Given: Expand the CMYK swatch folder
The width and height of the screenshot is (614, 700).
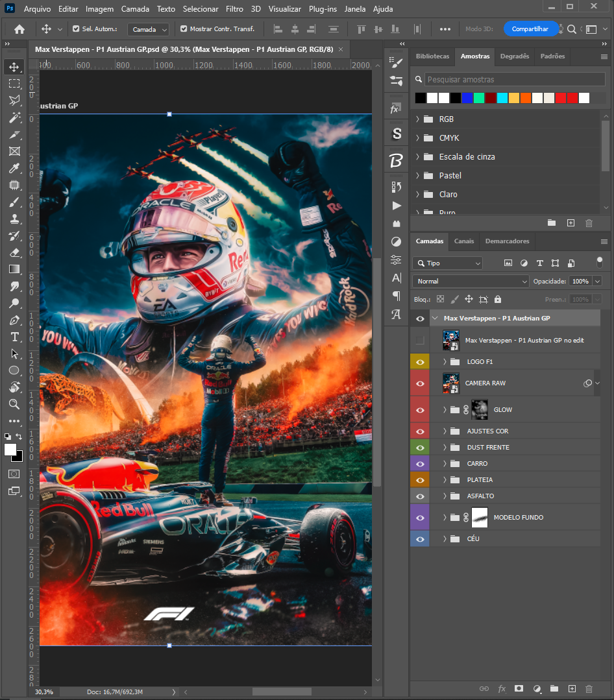Looking at the screenshot, I should tap(417, 138).
